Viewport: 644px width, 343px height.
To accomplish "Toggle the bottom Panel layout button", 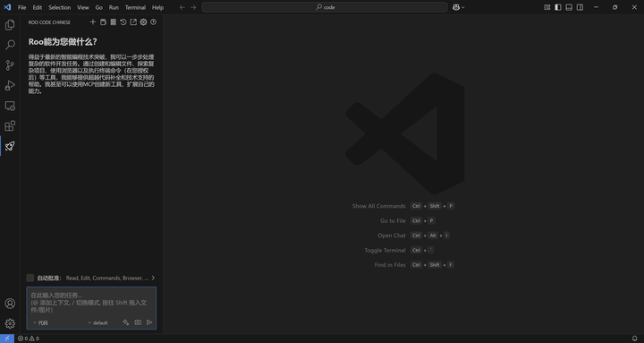I will coord(569,7).
